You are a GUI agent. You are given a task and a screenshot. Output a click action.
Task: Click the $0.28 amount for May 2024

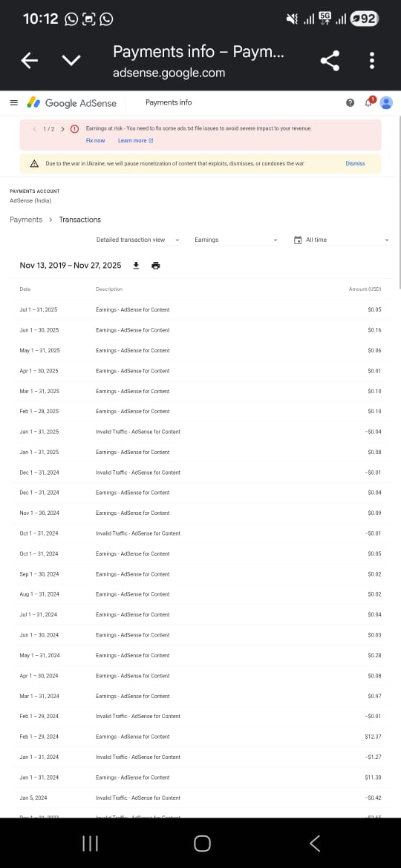click(374, 655)
